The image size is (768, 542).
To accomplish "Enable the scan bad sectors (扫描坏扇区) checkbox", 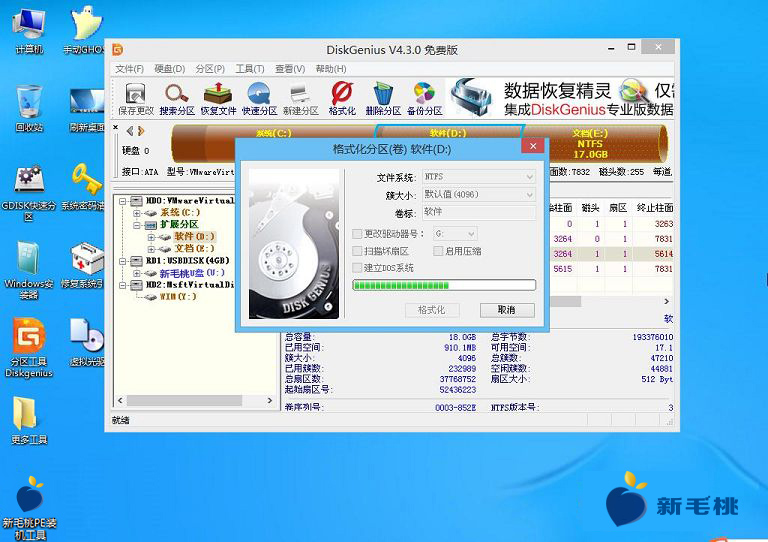I will tap(357, 251).
